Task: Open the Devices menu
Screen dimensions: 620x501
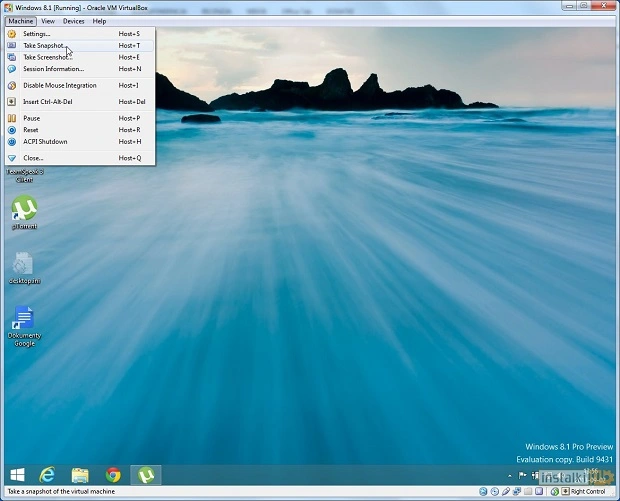Action: tap(74, 21)
